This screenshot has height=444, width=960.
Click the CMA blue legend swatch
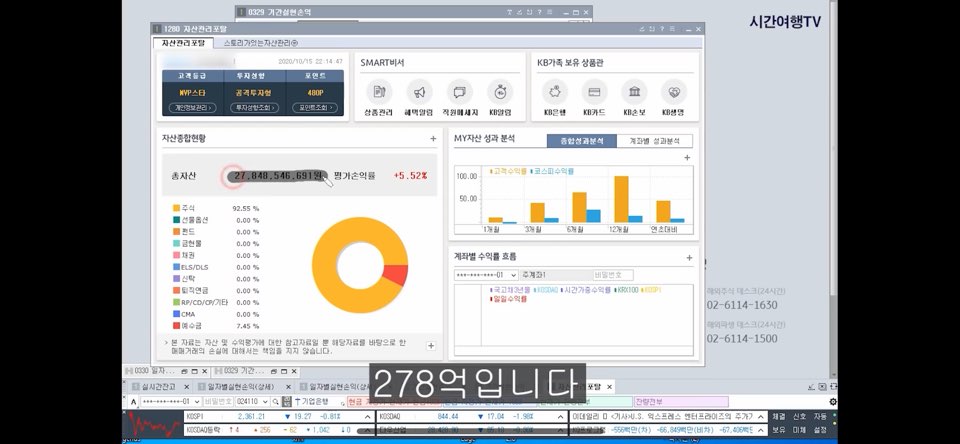(176, 314)
